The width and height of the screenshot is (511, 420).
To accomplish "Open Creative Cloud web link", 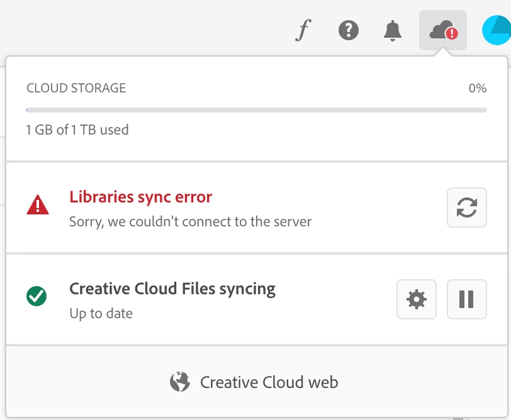I will [x=254, y=382].
